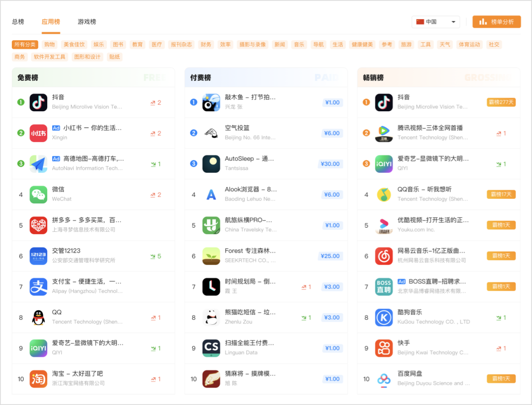Screen dimensions: 532x405
Task: Filter by the 娱乐 category
Action: pyautogui.click(x=99, y=44)
